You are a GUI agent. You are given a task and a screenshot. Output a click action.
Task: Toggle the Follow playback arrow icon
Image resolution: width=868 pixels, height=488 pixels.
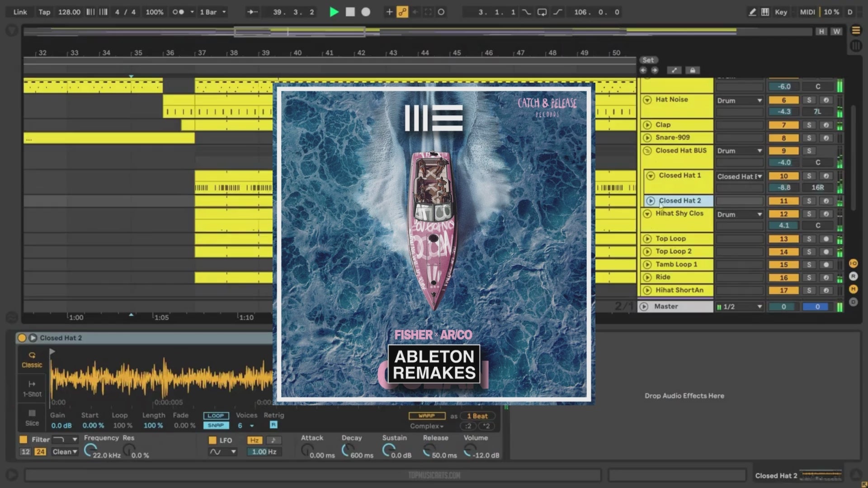click(252, 12)
